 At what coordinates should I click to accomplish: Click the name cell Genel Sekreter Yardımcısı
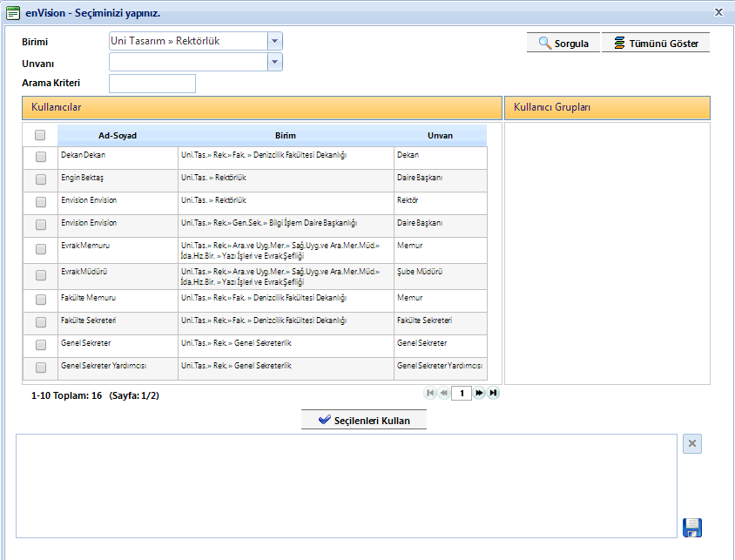tap(118, 368)
